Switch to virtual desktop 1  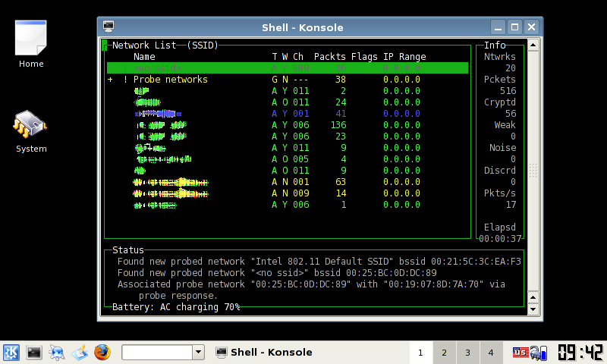tap(420, 353)
